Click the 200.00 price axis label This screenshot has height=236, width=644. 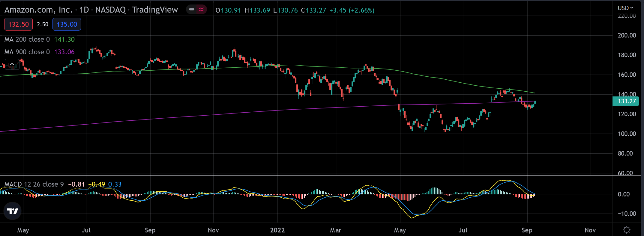click(627, 35)
